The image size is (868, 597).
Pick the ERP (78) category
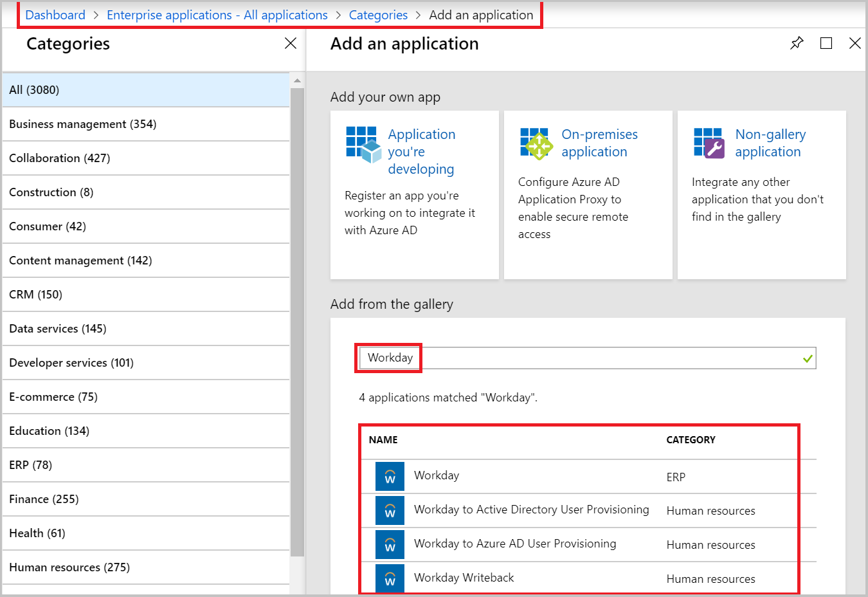coord(146,465)
